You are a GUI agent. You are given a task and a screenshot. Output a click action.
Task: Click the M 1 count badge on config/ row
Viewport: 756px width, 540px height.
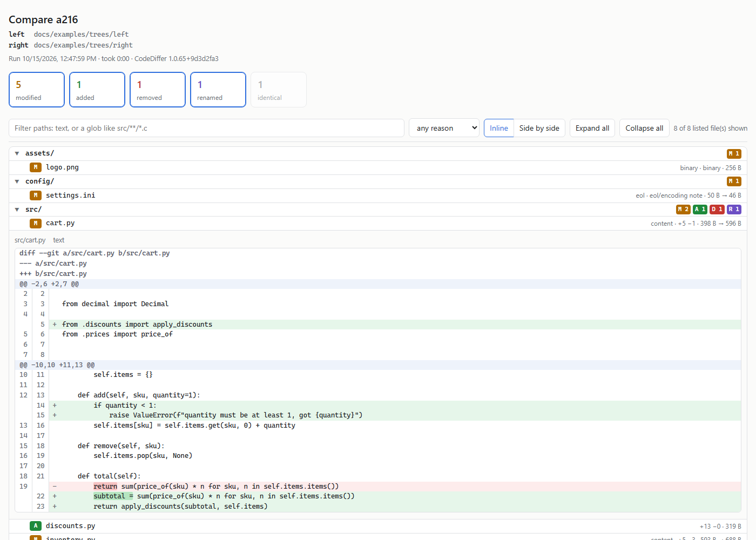click(x=734, y=181)
